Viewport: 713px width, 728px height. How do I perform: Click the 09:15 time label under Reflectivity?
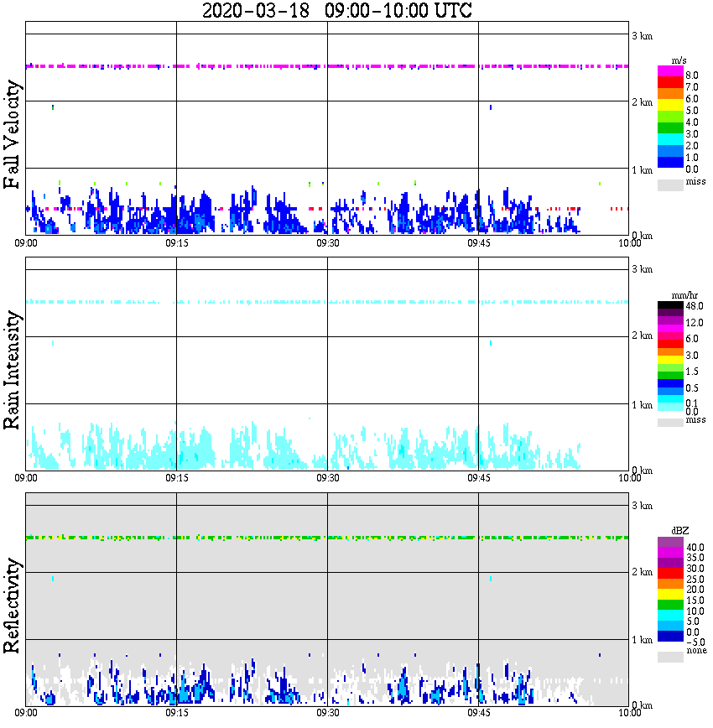point(177,713)
